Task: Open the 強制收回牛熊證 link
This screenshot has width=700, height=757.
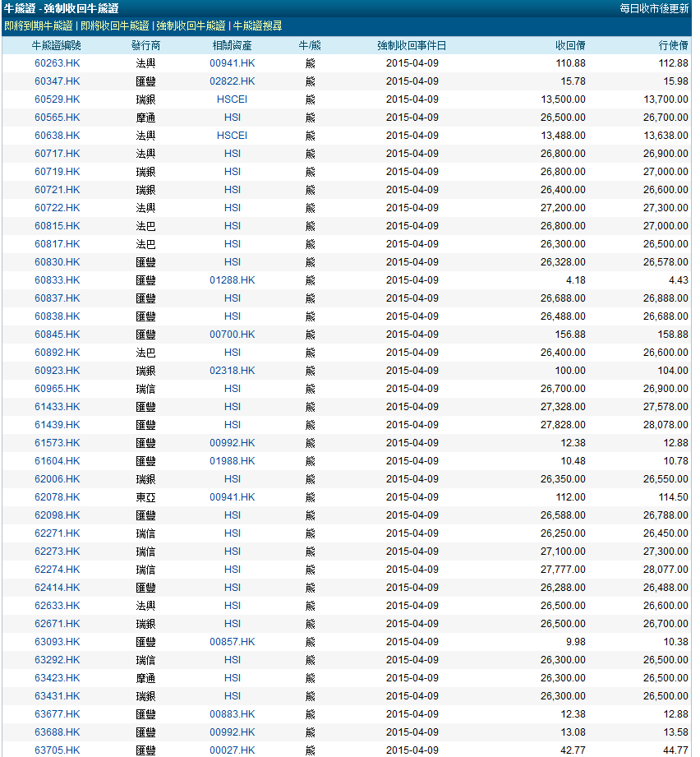Action: click(x=191, y=26)
